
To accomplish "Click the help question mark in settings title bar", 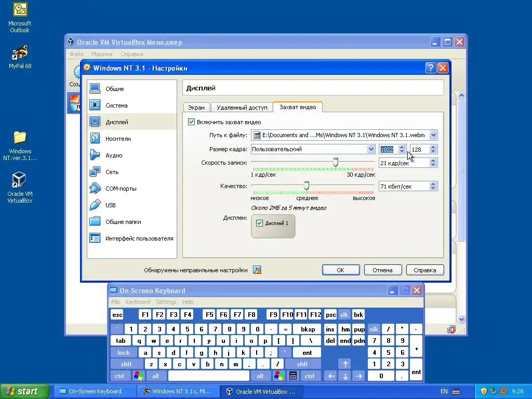I will click(430, 68).
